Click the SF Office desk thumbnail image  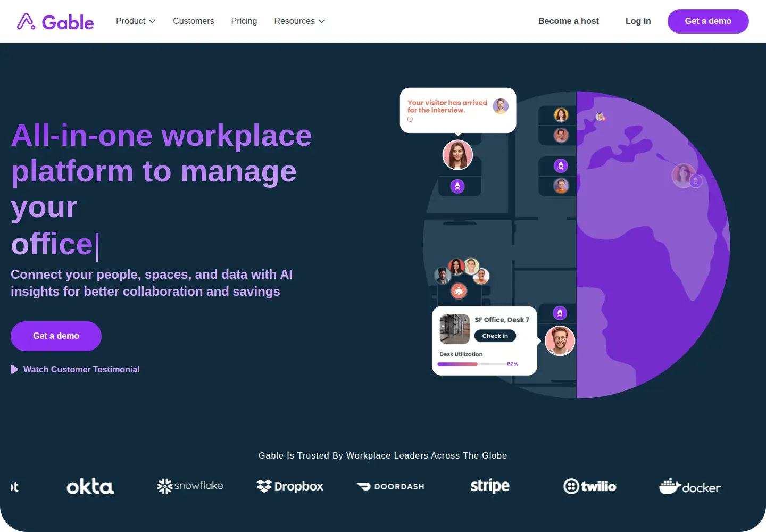pos(455,329)
